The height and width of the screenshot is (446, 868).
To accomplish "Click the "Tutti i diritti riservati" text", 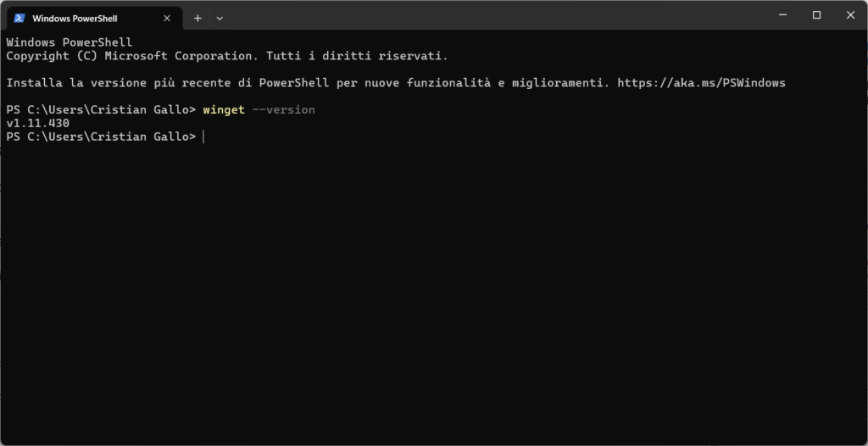I will point(356,56).
